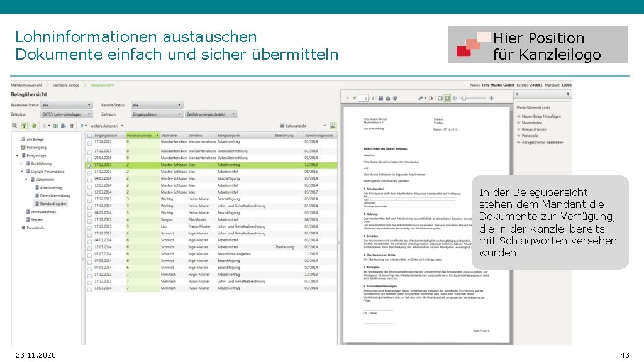Check the 29.04.2015 Datenübermittlung row checkbox
The height and width of the screenshot is (362, 644).
(x=89, y=158)
